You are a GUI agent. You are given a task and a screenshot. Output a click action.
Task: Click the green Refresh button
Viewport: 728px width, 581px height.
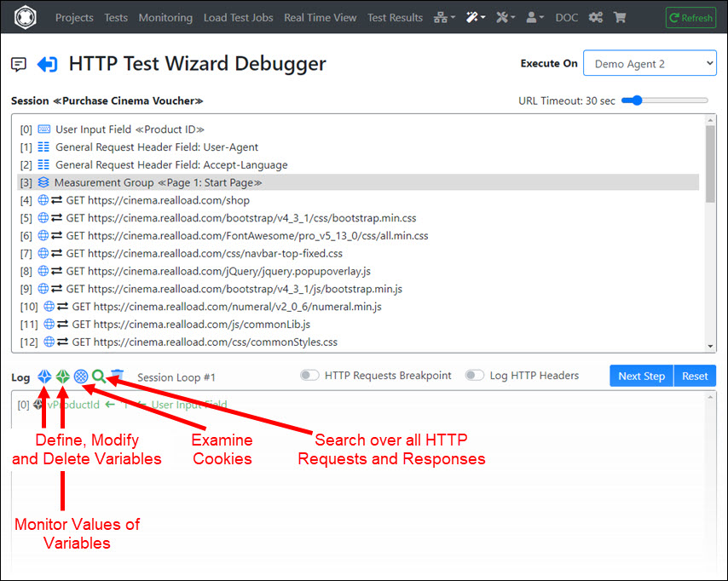point(690,18)
